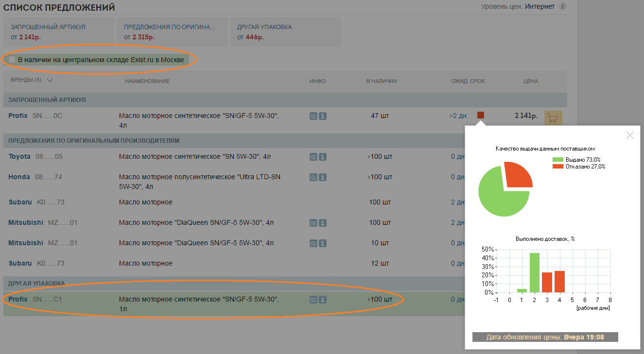Click article code SN......0C
This screenshot has height=354, width=644.
48,116
